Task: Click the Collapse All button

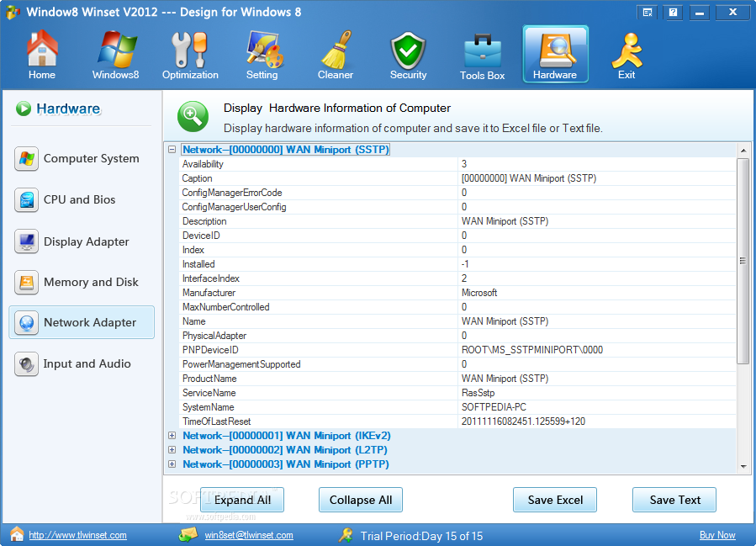Action: (x=361, y=500)
